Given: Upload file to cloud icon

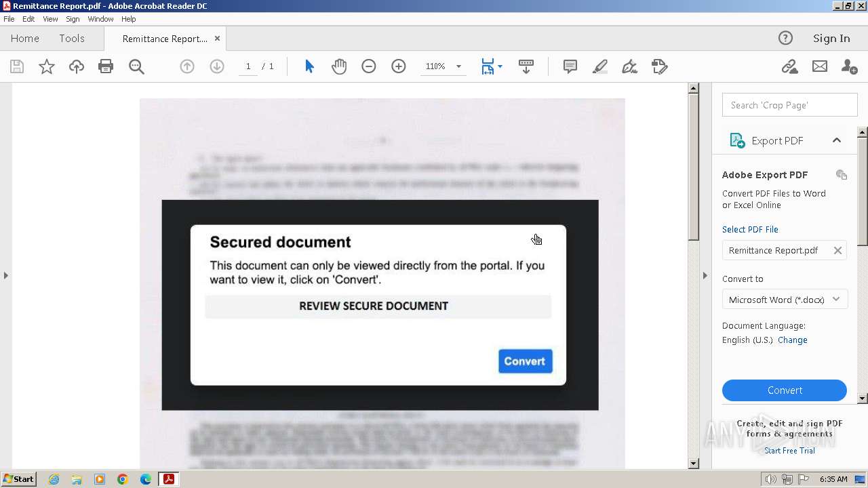Looking at the screenshot, I should (77, 66).
